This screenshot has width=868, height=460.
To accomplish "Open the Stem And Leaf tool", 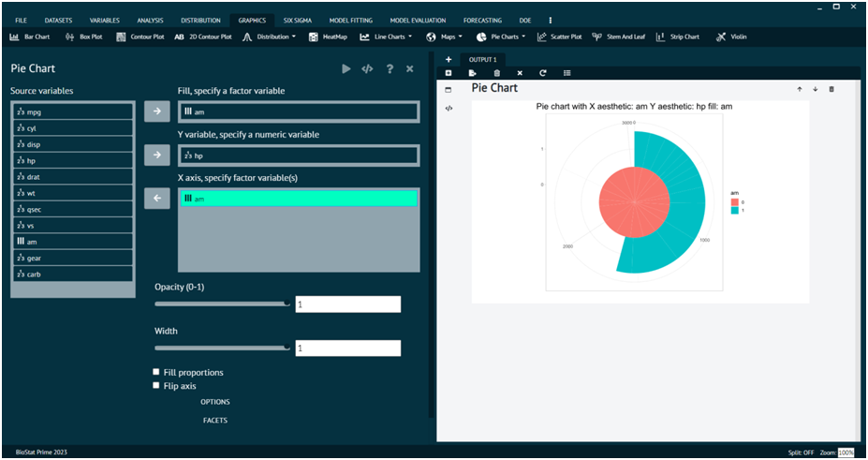I will coord(618,37).
